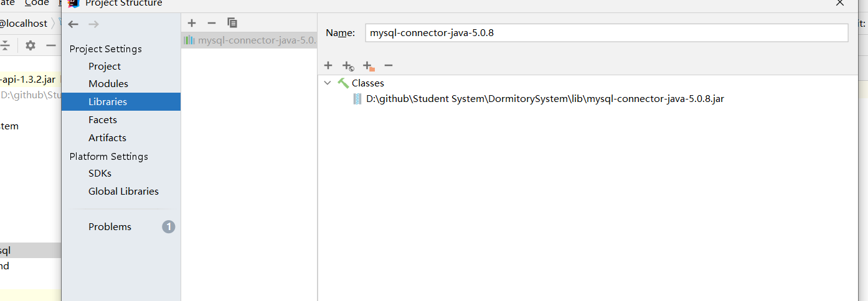868x301 pixels.
Task: Click the gear settings icon in background panel
Action: [x=31, y=45]
